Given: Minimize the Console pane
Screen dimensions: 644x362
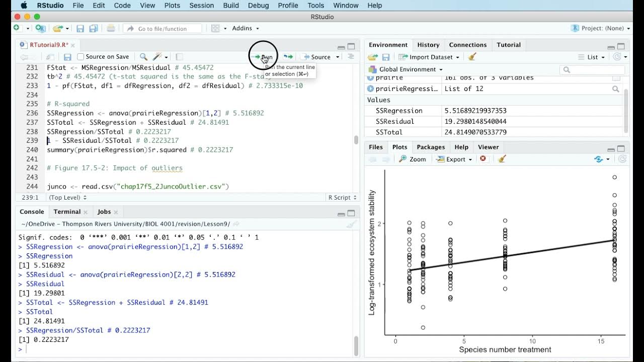Looking at the screenshot, I should pyautogui.click(x=341, y=214).
